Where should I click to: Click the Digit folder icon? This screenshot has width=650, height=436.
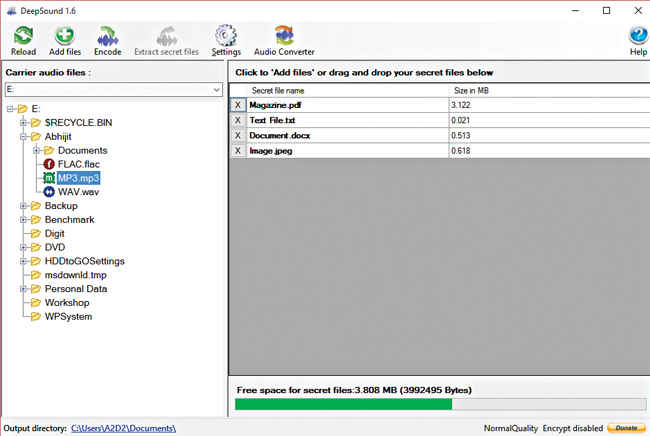pos(36,233)
